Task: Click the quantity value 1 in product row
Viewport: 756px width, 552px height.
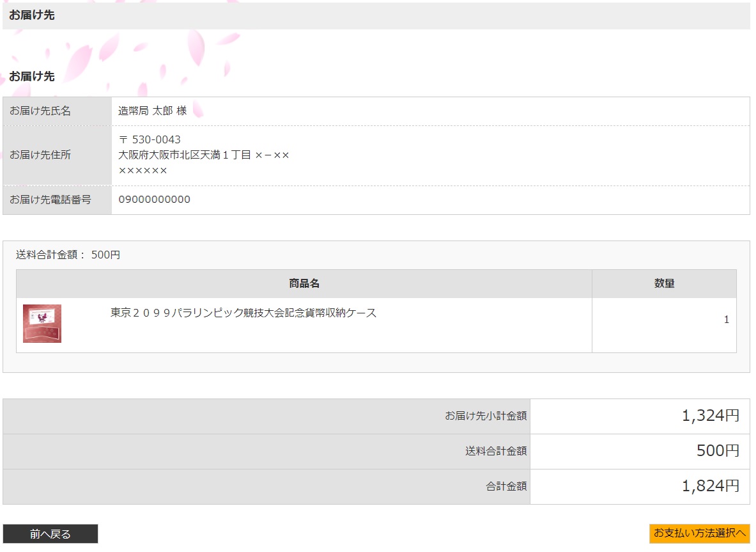Action: coord(726,320)
